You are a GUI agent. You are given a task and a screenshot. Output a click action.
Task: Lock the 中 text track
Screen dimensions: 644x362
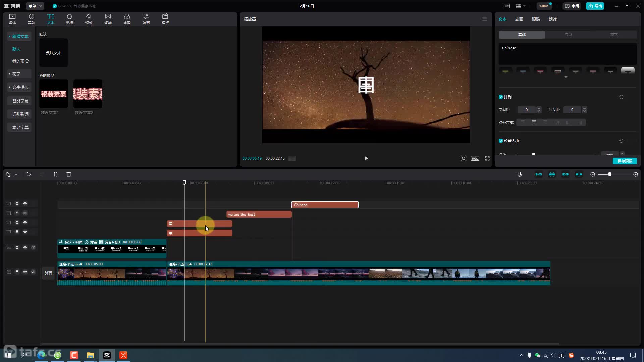[x=17, y=232]
